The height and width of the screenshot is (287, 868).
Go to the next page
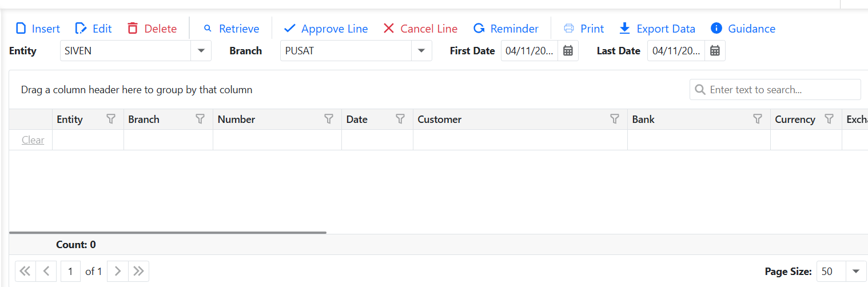coord(118,272)
